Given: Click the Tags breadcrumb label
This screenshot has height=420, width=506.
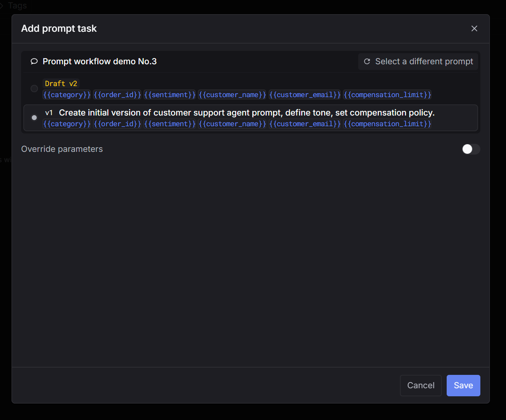Looking at the screenshot, I should 17,5.
